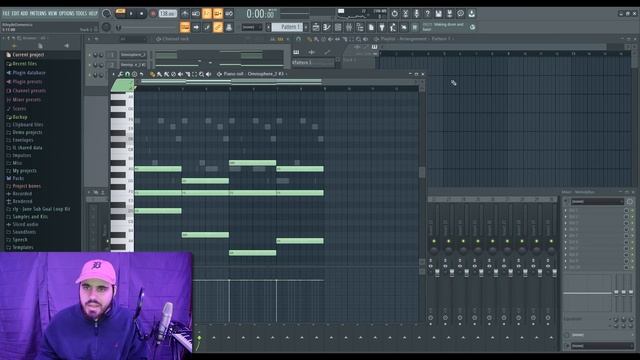Open the PATTERNS menu
This screenshot has width=640, height=360.
click(x=38, y=13)
